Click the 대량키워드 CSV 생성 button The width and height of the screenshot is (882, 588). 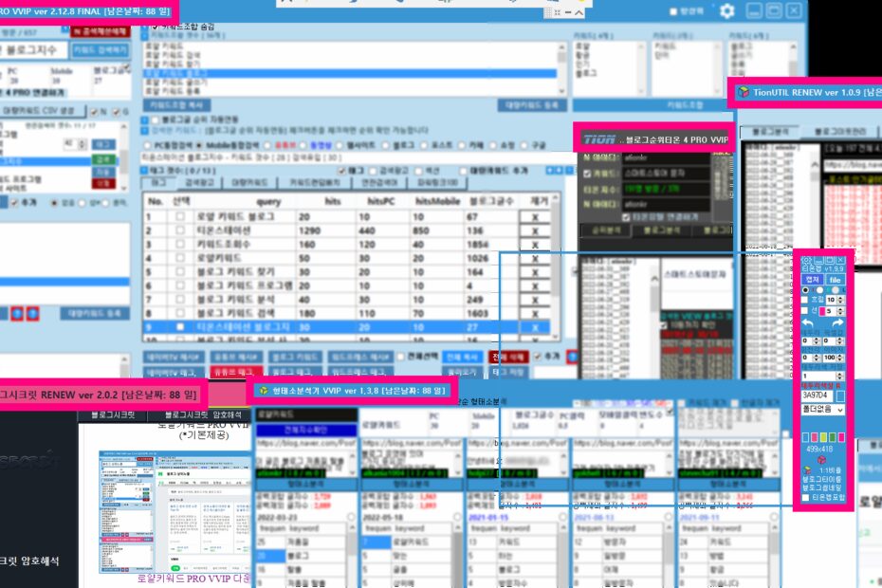click(43, 111)
